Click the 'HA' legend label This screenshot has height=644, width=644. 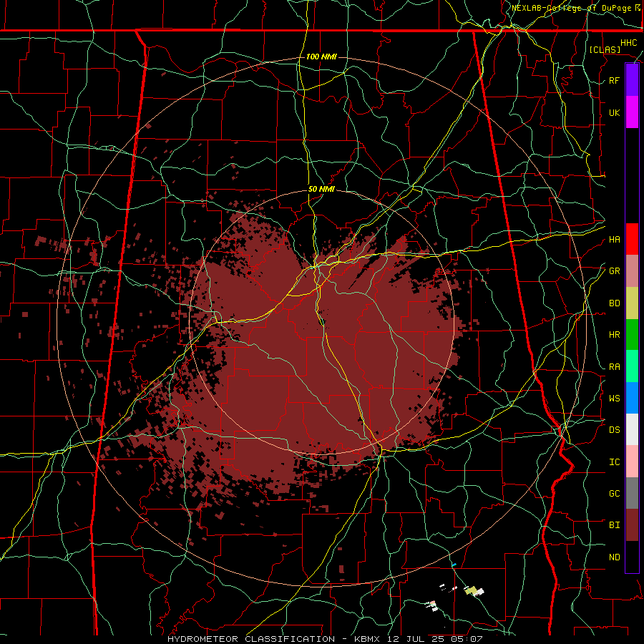pyautogui.click(x=614, y=239)
